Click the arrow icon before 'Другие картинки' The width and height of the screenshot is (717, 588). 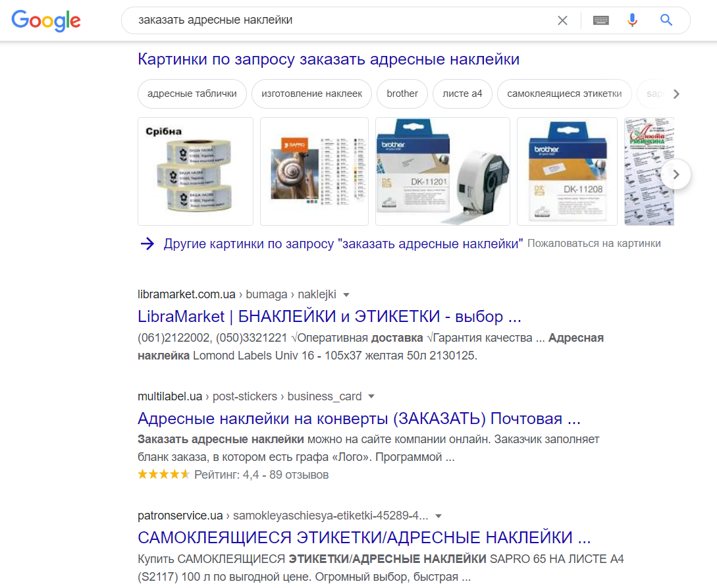[x=147, y=244]
